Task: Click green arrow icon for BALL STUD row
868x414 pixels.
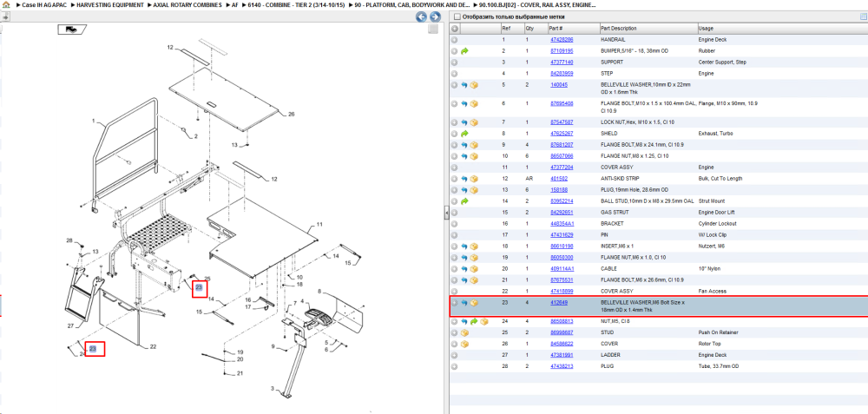Action: [x=464, y=201]
